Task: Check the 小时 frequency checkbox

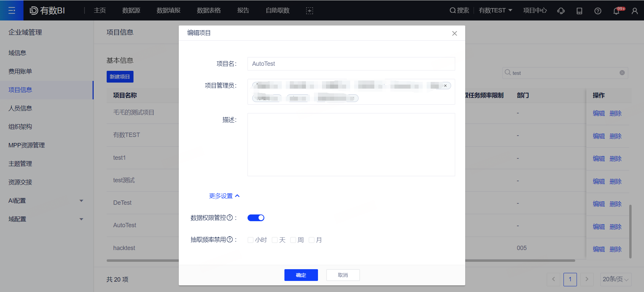Action: pos(251,240)
